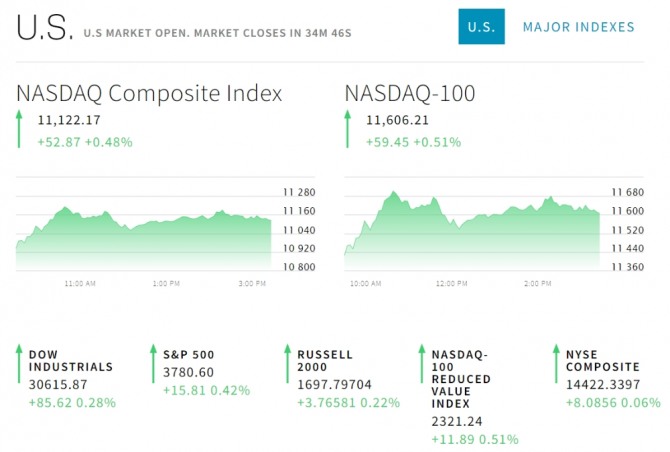This screenshot has width=670, height=452.
Task: Click the NASDAQ-100 green up arrow
Action: pos(347,130)
